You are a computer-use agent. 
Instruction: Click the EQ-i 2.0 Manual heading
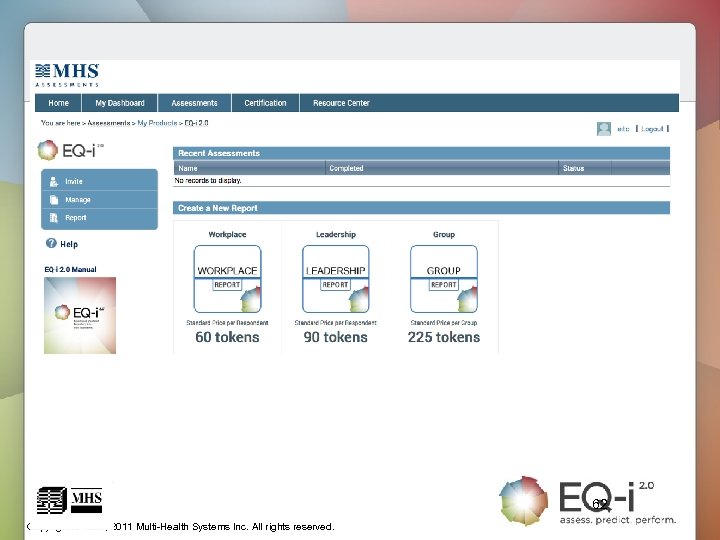pos(70,270)
